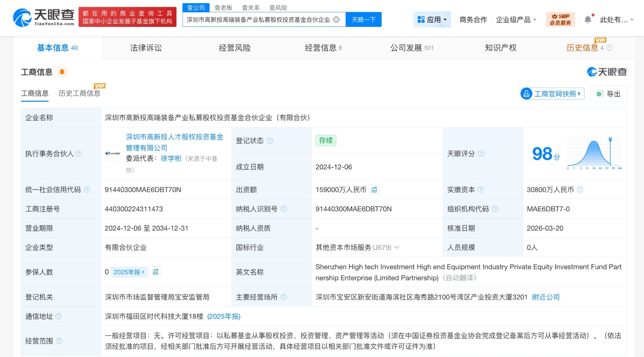This screenshot has height=357, width=644.
Task: Click the snapshot icon in 工商官网快照 button
Action: tap(526, 94)
